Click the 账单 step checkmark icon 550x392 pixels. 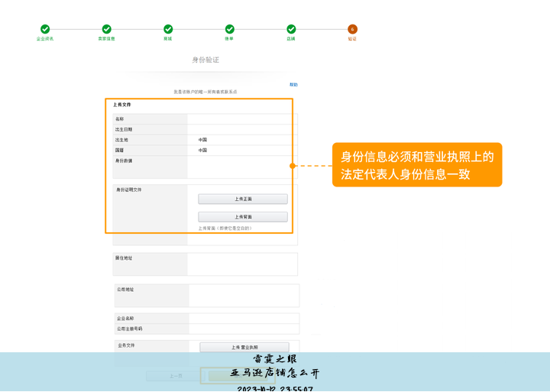coord(229,29)
